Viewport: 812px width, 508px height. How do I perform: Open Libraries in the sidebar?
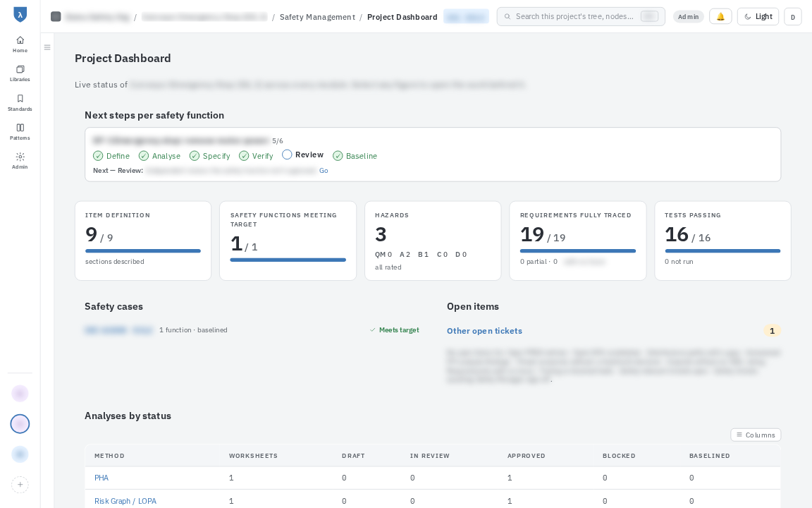(20, 73)
